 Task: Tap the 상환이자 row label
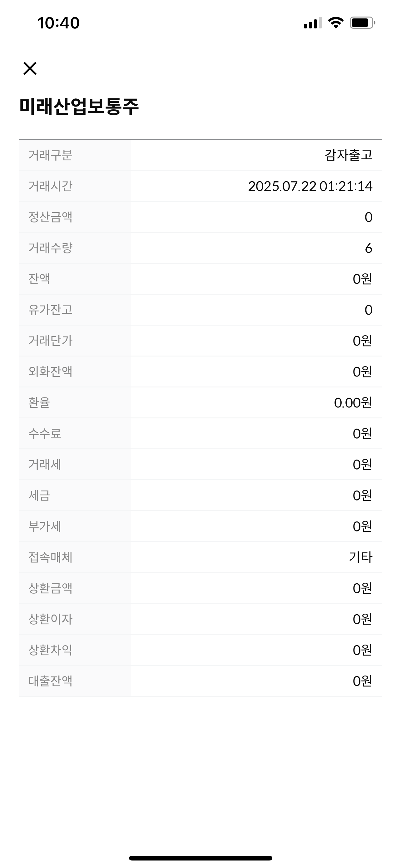(51, 619)
